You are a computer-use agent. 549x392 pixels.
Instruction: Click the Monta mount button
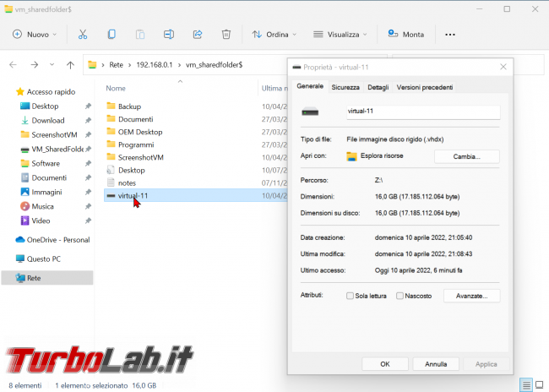(x=406, y=35)
